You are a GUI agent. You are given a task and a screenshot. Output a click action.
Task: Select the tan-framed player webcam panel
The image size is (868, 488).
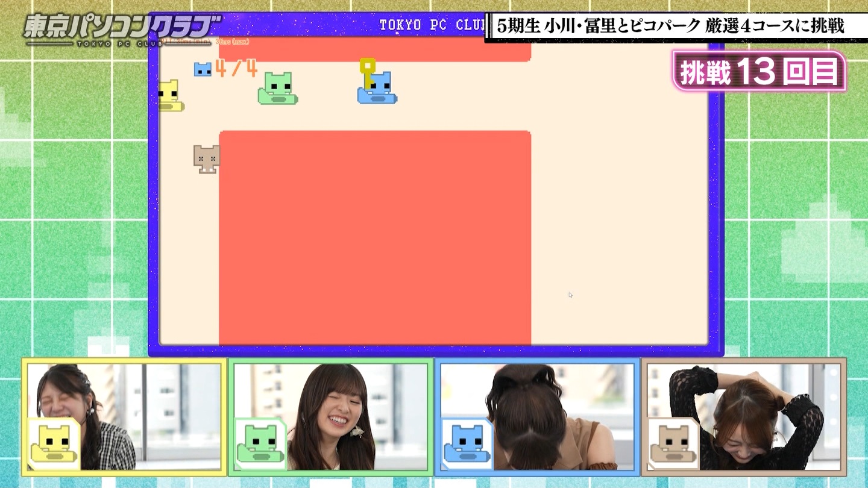(x=744, y=416)
